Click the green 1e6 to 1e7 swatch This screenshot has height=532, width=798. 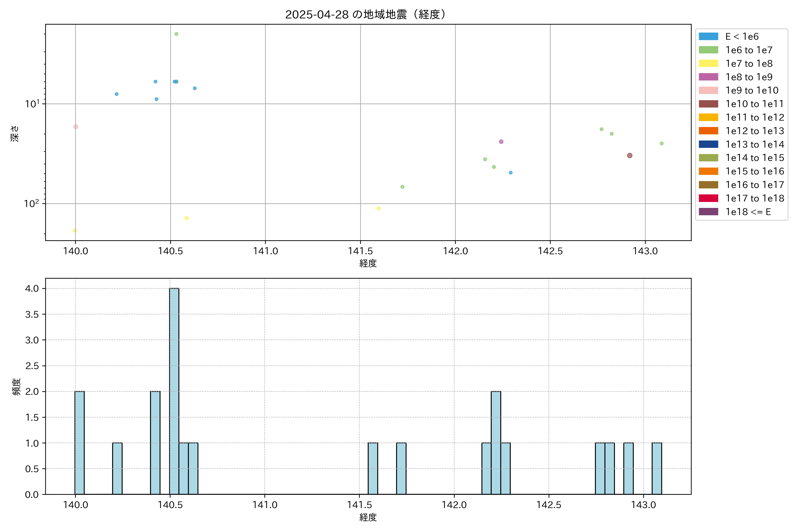pyautogui.click(x=708, y=50)
